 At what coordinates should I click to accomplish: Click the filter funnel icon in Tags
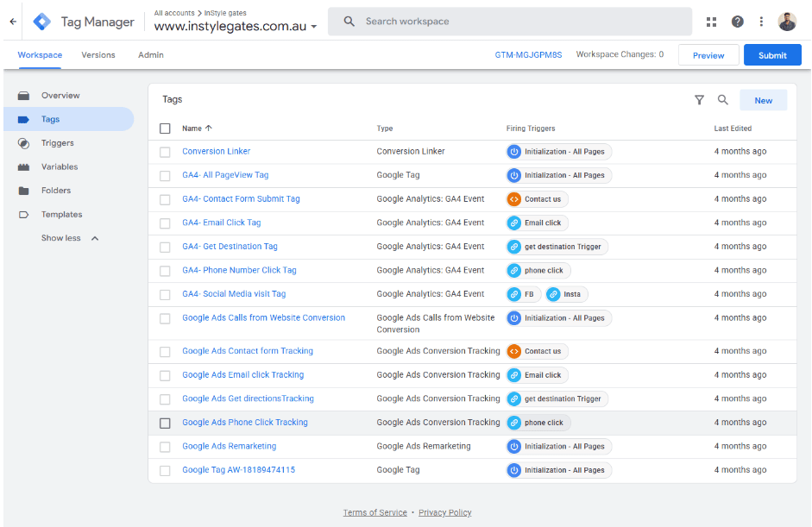tap(699, 100)
